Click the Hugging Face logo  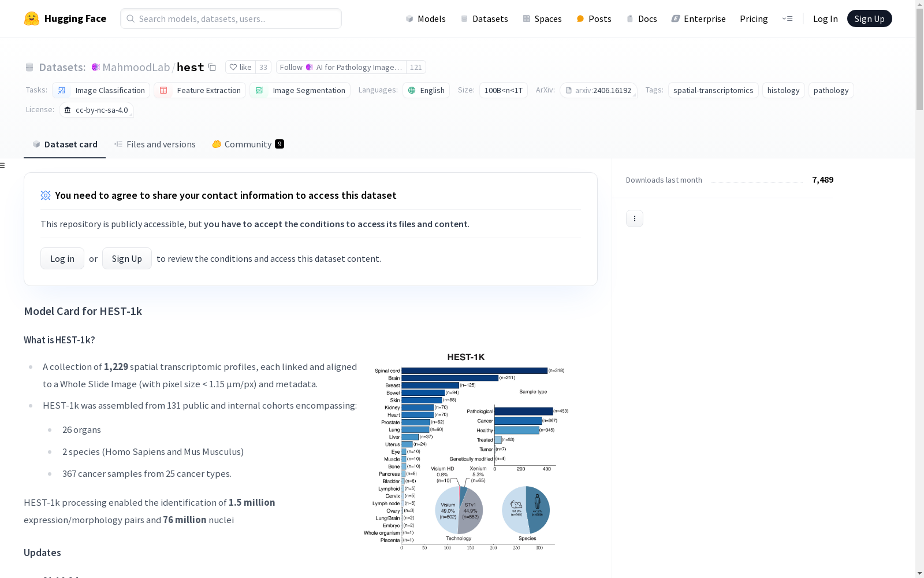point(65,18)
